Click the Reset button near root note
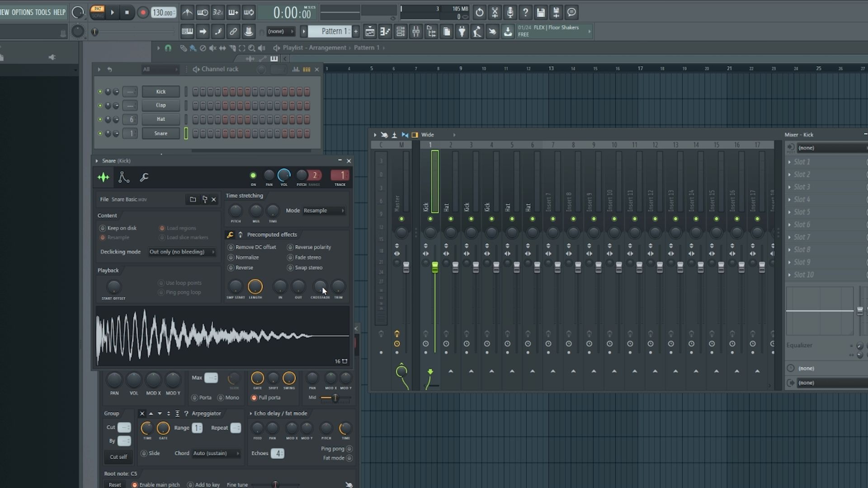 point(115,484)
